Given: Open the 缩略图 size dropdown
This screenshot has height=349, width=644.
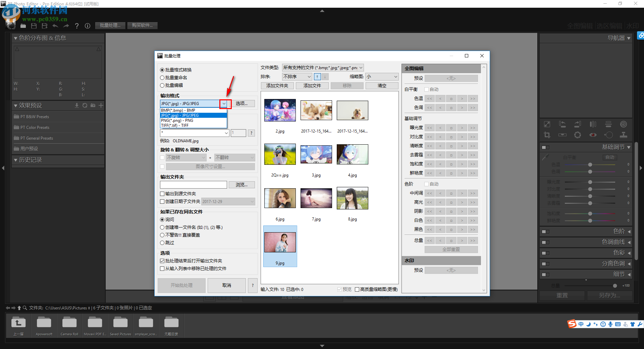Looking at the screenshot, I should pos(382,77).
